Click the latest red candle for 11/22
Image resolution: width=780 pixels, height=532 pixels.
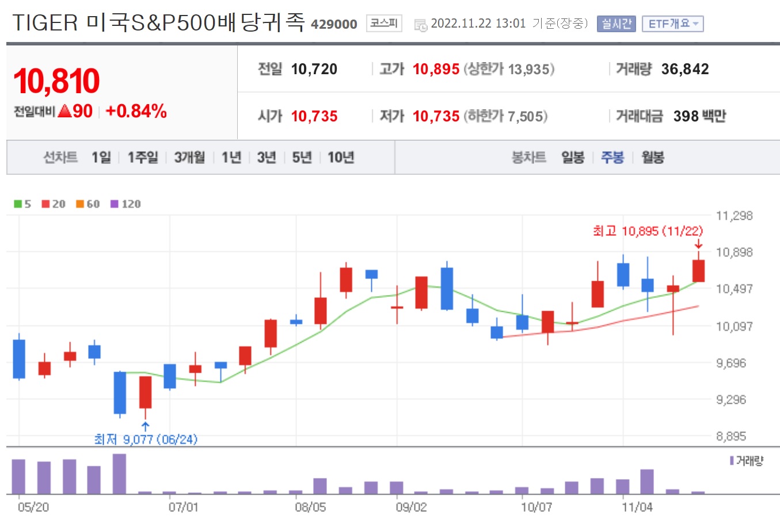[x=698, y=270]
